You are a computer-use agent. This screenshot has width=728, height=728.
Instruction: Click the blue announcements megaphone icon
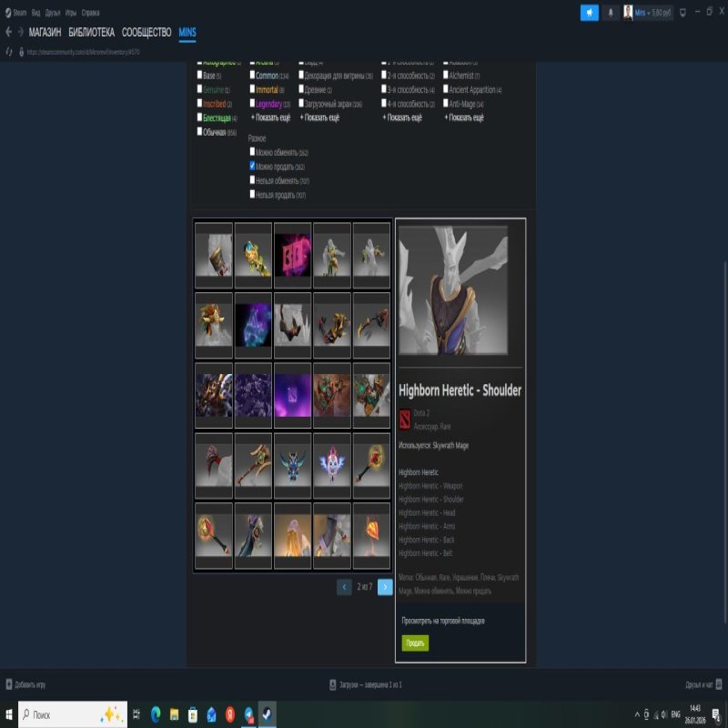pos(590,13)
